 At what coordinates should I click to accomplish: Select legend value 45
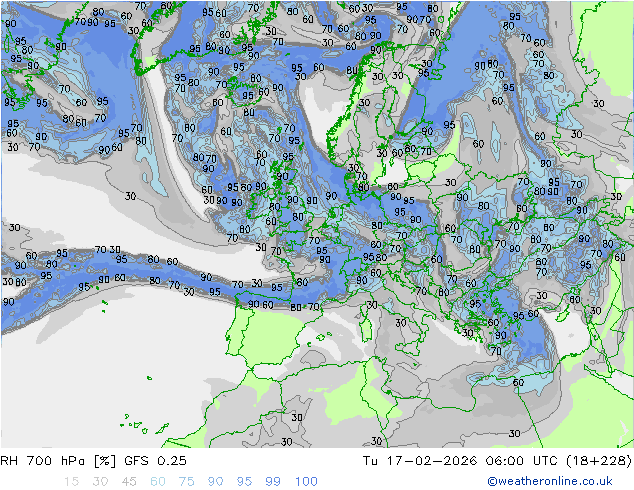click(129, 482)
